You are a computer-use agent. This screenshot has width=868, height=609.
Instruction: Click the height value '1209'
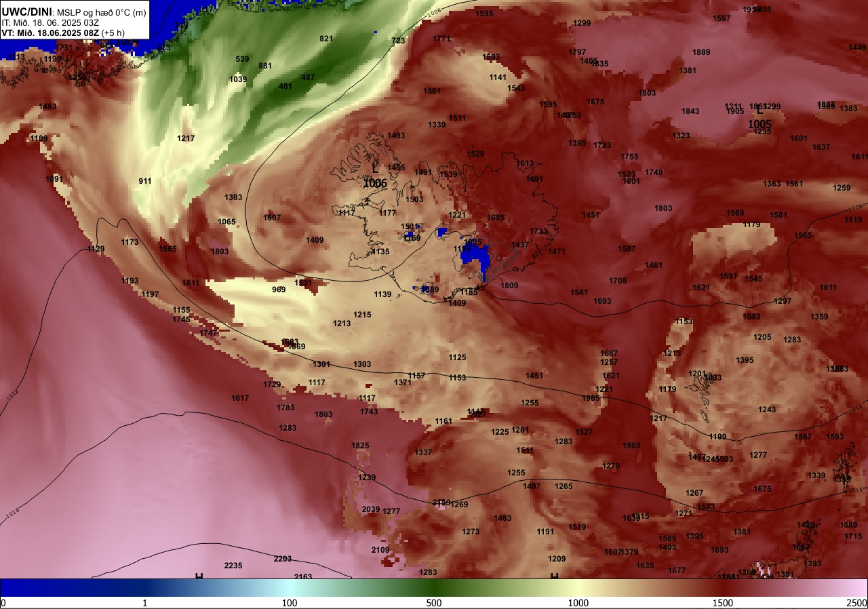pyautogui.click(x=557, y=559)
